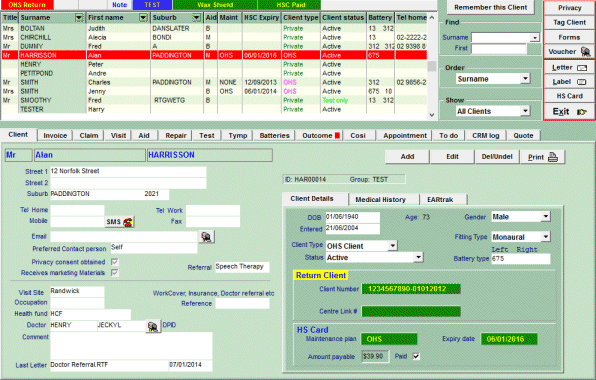
Task: Click the blue TEST legend box
Action: pos(152,5)
